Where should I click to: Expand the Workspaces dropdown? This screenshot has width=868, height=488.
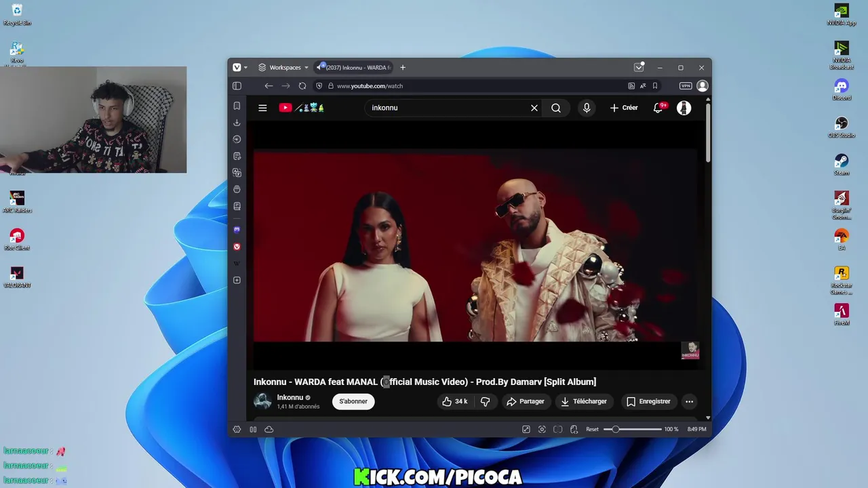283,67
